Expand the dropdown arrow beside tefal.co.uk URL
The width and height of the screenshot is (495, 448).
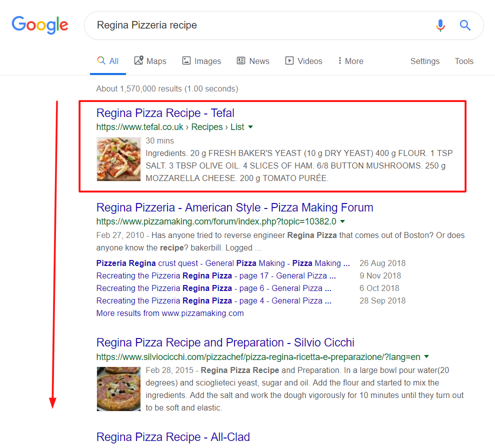point(250,127)
